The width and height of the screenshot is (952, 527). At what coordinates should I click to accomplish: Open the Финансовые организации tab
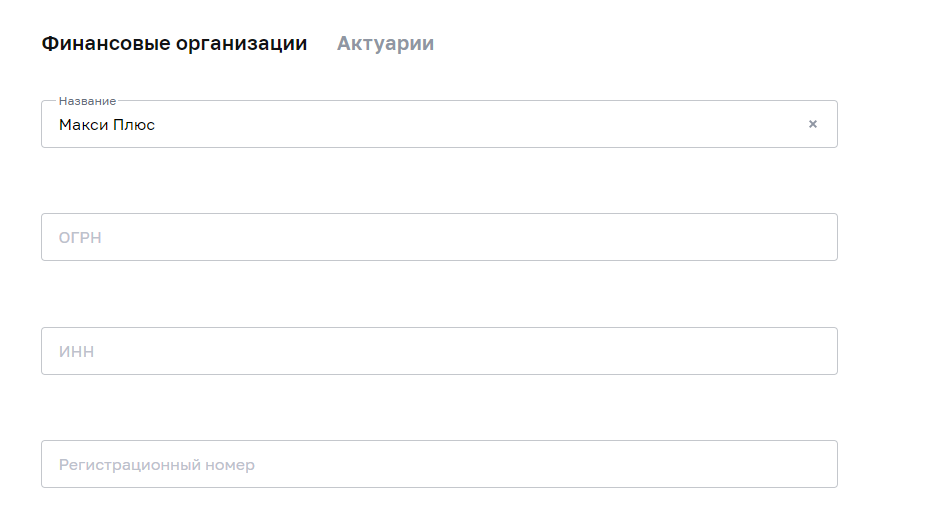[174, 44]
